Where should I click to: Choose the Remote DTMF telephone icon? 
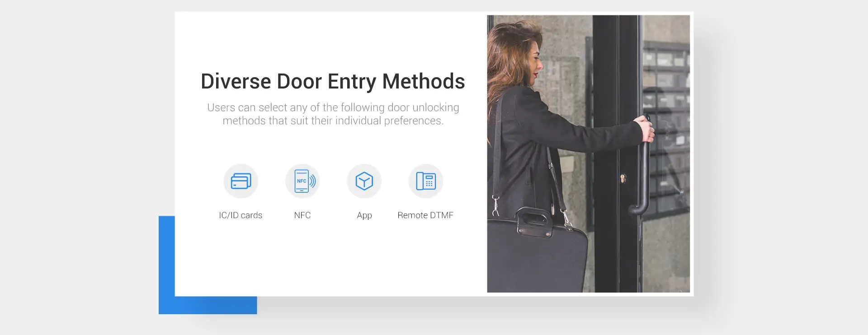coord(425,181)
